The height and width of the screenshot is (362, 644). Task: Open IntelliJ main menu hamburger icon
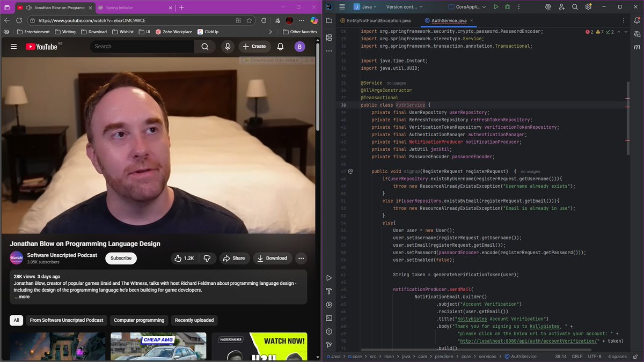pyautogui.click(x=342, y=7)
